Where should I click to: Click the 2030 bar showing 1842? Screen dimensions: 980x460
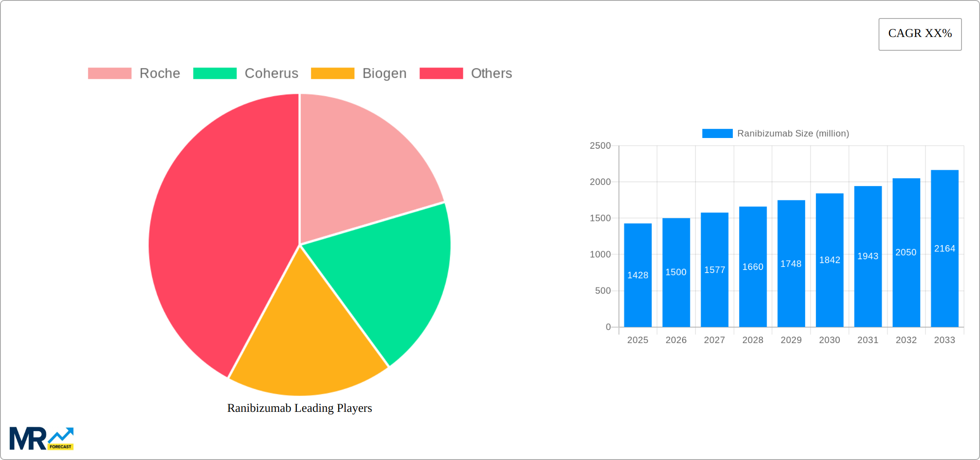830,260
